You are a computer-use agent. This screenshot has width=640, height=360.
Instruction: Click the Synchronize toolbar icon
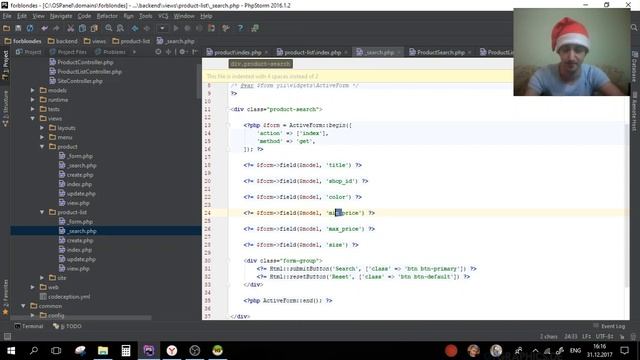pyautogui.click(x=30, y=28)
